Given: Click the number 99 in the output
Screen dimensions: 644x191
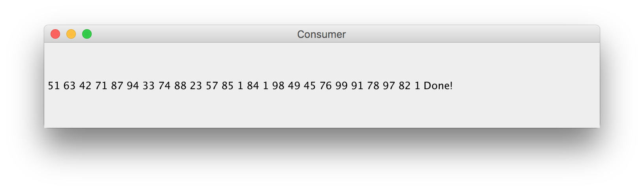Looking at the screenshot, I should tap(341, 86).
